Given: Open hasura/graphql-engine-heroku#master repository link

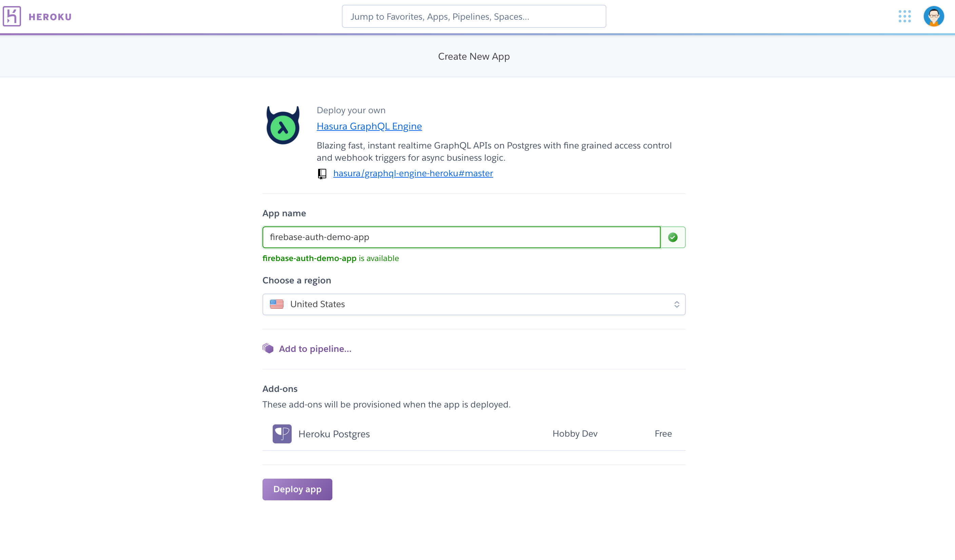Looking at the screenshot, I should 413,174.
